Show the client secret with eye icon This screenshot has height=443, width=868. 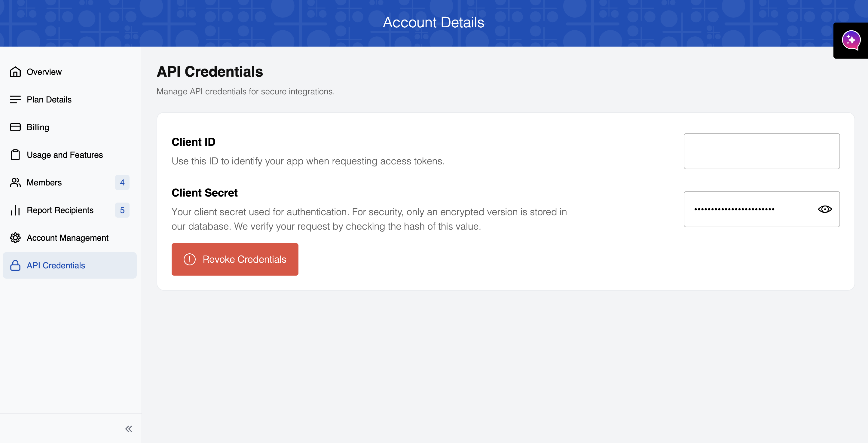pos(824,209)
